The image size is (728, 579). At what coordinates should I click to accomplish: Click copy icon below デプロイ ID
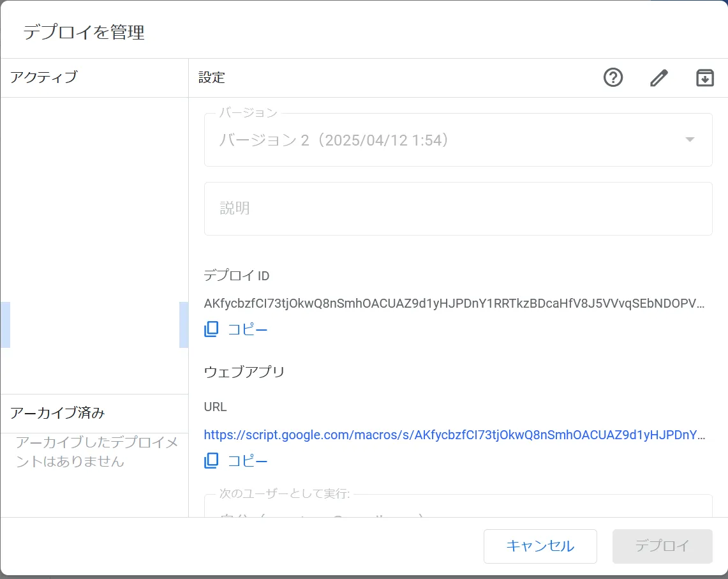tap(211, 329)
